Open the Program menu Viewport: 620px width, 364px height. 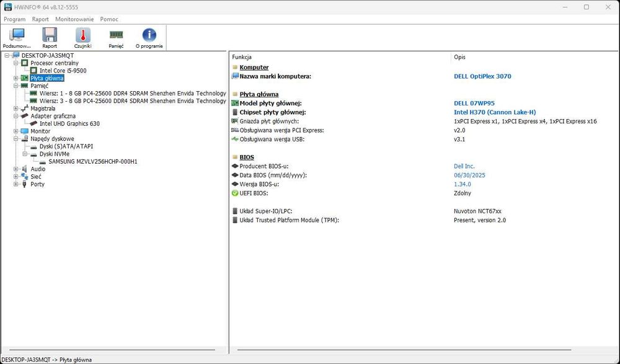pyautogui.click(x=15, y=19)
